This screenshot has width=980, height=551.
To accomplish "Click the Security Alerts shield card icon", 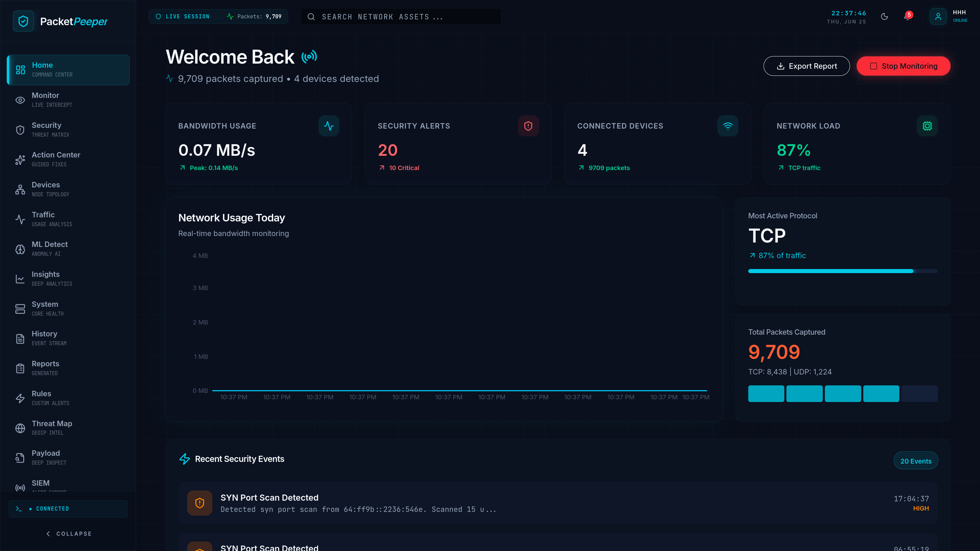I will pyautogui.click(x=528, y=126).
